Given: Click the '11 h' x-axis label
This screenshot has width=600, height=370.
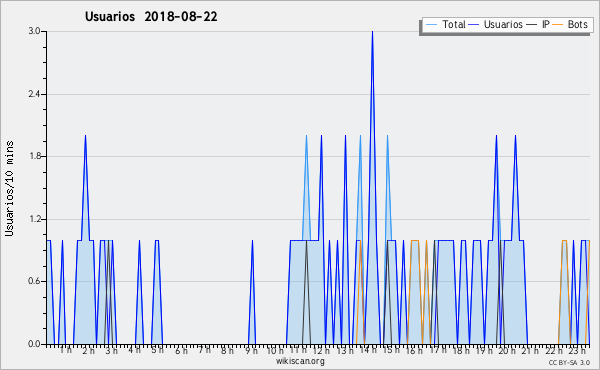Looking at the screenshot, I should point(298,350).
